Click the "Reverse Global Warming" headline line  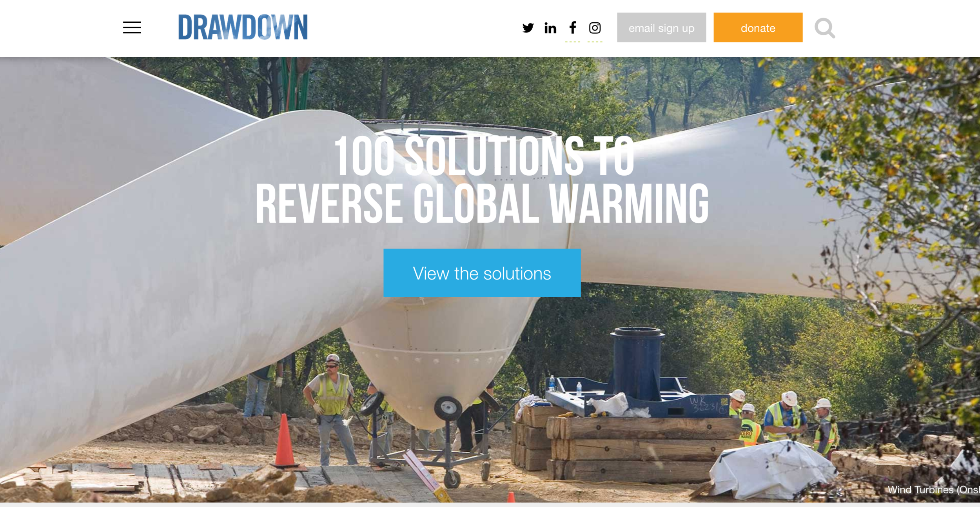pos(482,204)
